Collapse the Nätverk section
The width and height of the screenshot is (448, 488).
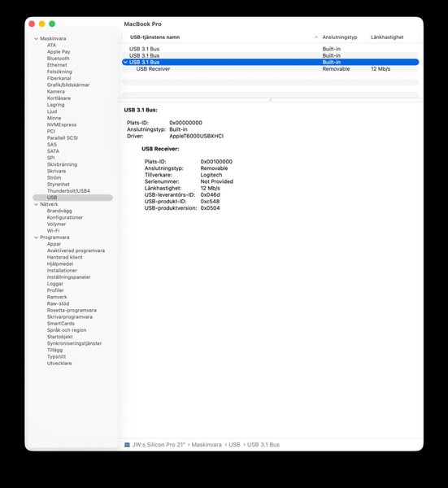pyautogui.click(x=36, y=204)
